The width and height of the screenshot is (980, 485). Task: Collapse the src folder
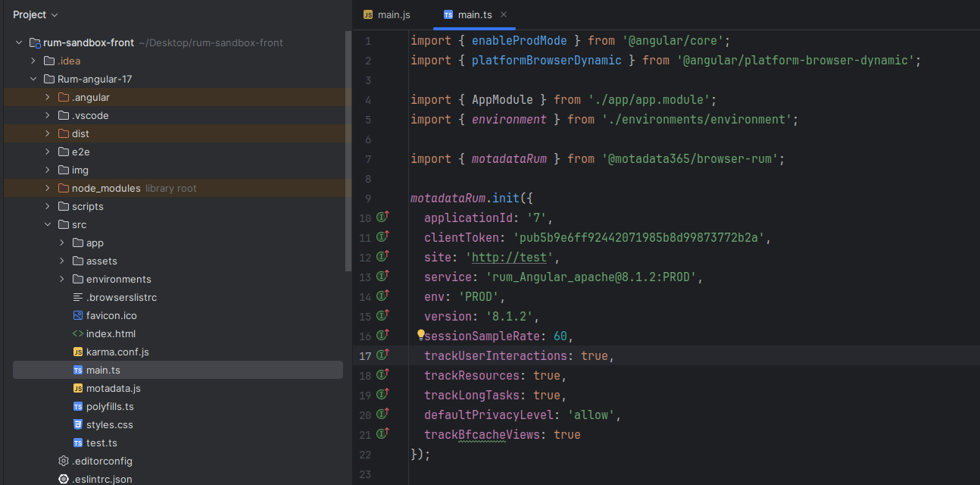tap(48, 224)
